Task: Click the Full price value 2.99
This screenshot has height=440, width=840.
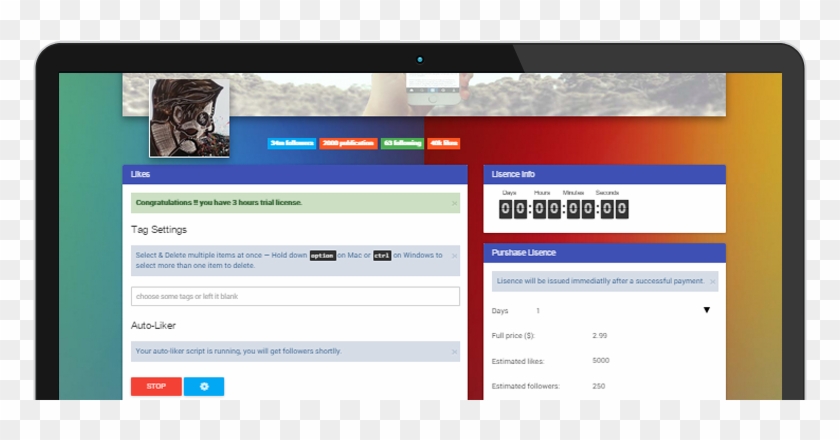Action: [599, 335]
